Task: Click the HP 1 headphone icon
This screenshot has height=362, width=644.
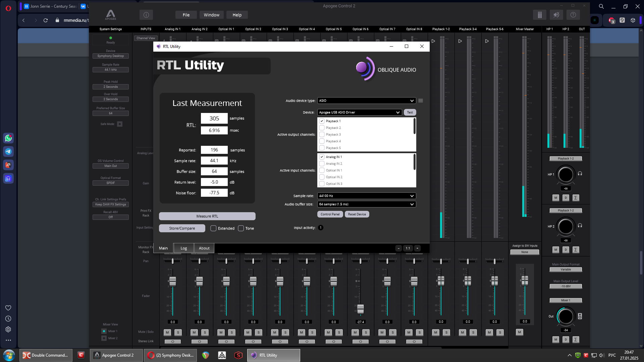Action: (580, 174)
